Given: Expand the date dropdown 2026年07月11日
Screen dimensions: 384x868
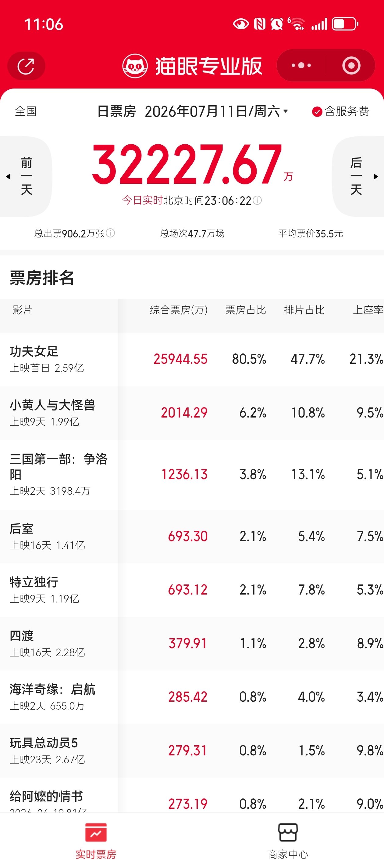Looking at the screenshot, I should coord(216,111).
